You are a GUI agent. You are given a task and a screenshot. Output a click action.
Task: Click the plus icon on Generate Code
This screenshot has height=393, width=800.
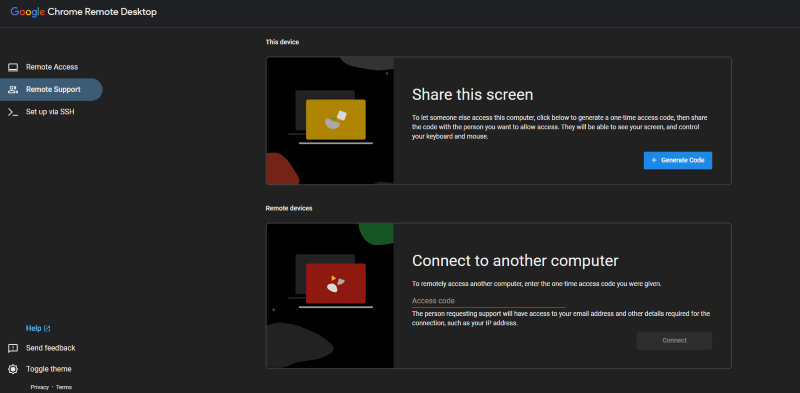[x=654, y=160]
